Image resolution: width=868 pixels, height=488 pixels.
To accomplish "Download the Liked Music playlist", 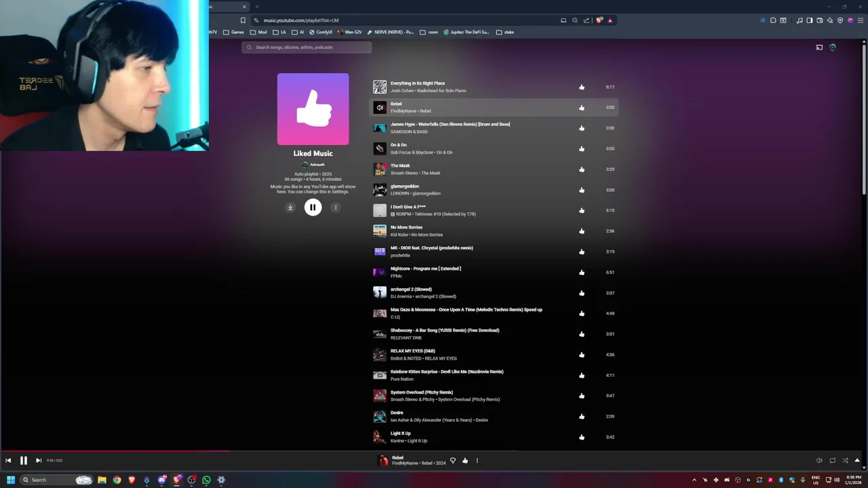I will (x=290, y=207).
